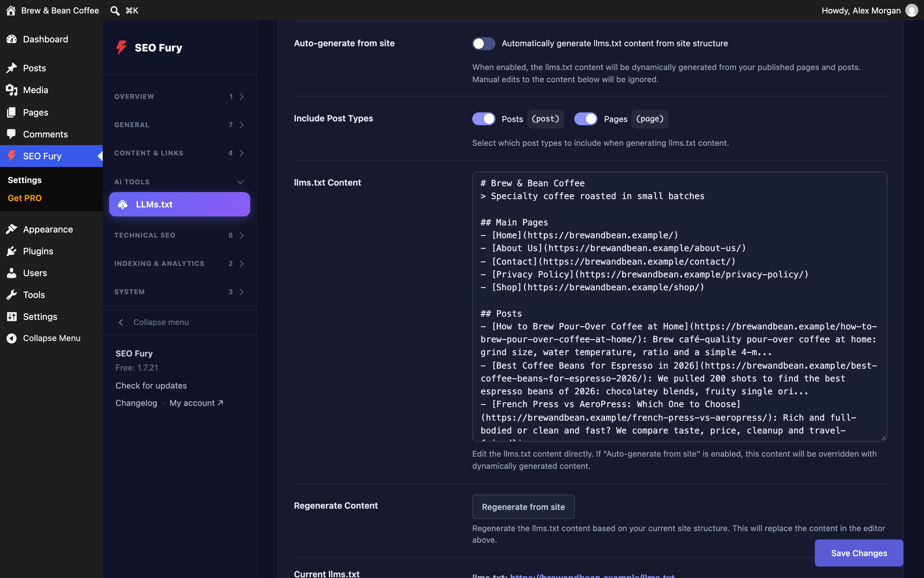Image resolution: width=924 pixels, height=578 pixels.
Task: Expand the Content & Links section chevron
Action: click(x=241, y=153)
